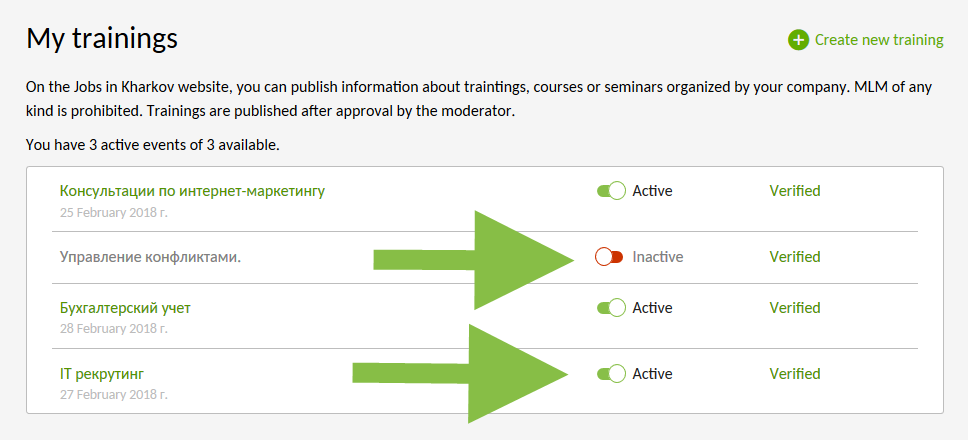The height and width of the screenshot is (440, 968).
Task: Click Active label beside Бухгалтерский учет
Action: [x=652, y=308]
